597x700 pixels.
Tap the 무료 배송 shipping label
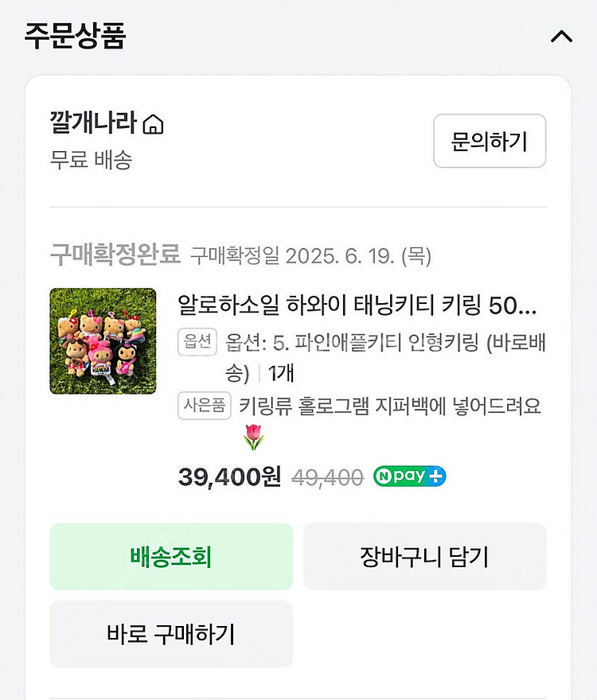pyautogui.click(x=91, y=160)
